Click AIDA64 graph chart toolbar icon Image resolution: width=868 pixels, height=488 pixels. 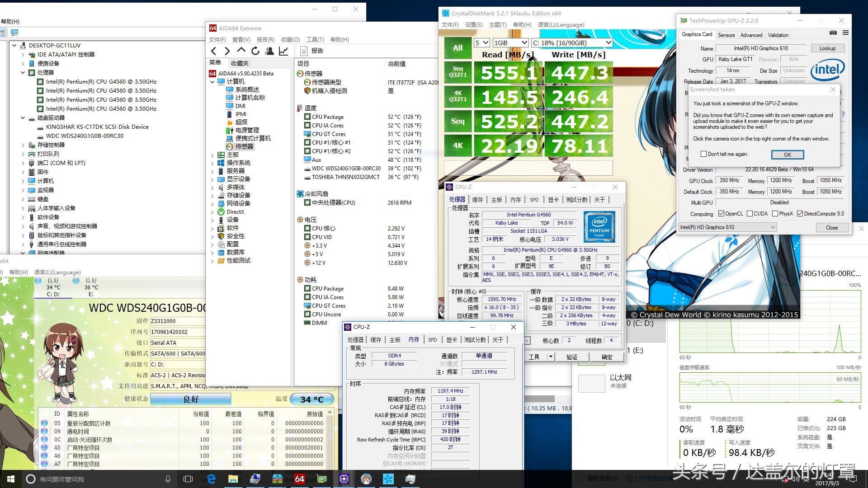[283, 51]
